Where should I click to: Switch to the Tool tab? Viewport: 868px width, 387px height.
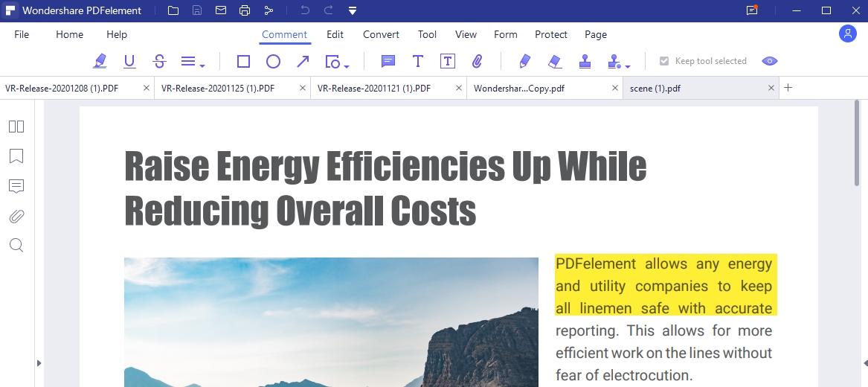pos(427,34)
